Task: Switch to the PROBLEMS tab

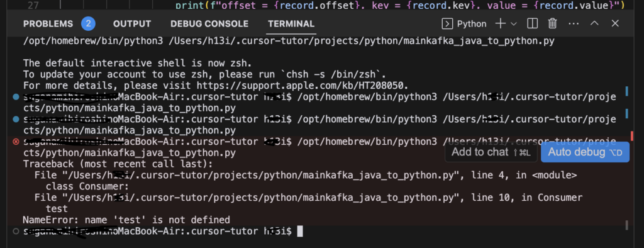Action: click(48, 24)
